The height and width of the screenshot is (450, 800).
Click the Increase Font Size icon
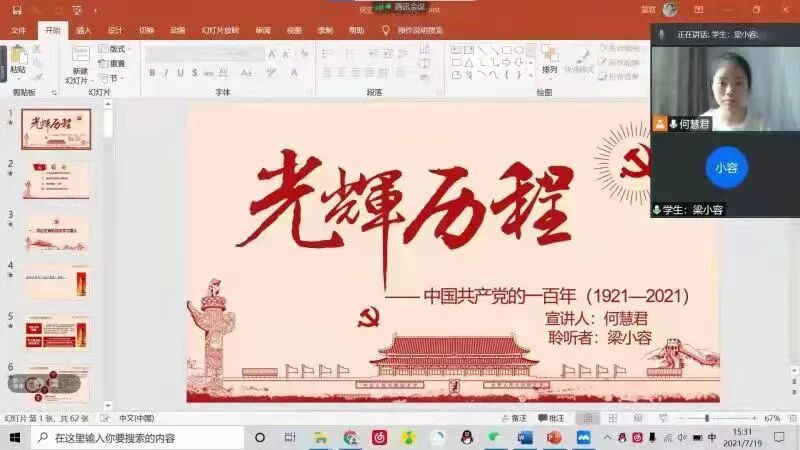(x=271, y=54)
